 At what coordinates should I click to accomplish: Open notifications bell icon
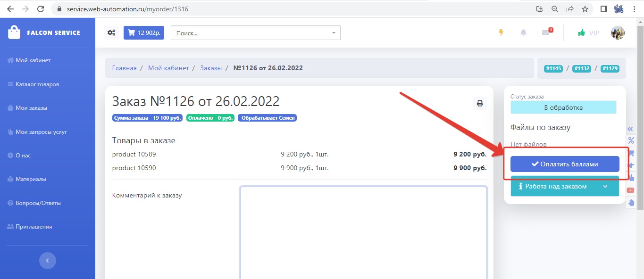pos(523,33)
